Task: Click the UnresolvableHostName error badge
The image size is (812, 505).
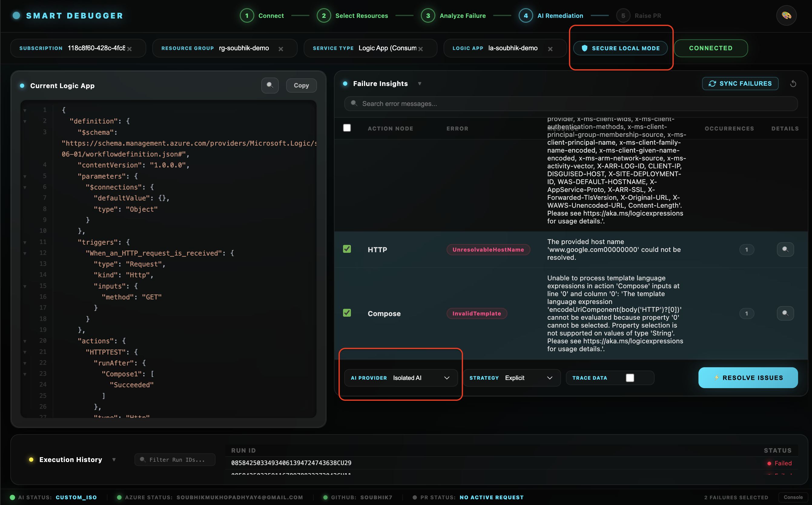Action: pos(488,249)
